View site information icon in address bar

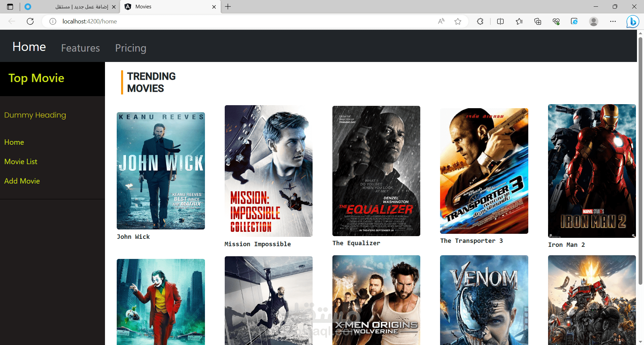(53, 21)
